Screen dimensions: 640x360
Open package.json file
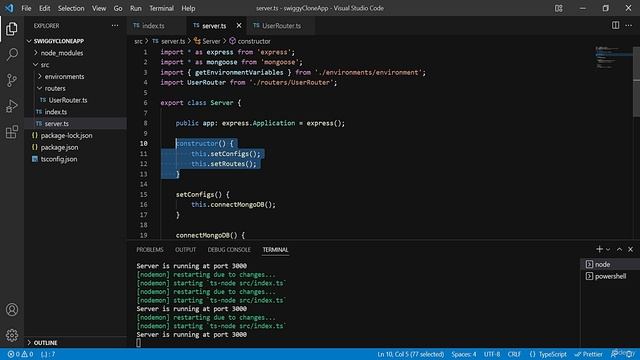point(76,147)
